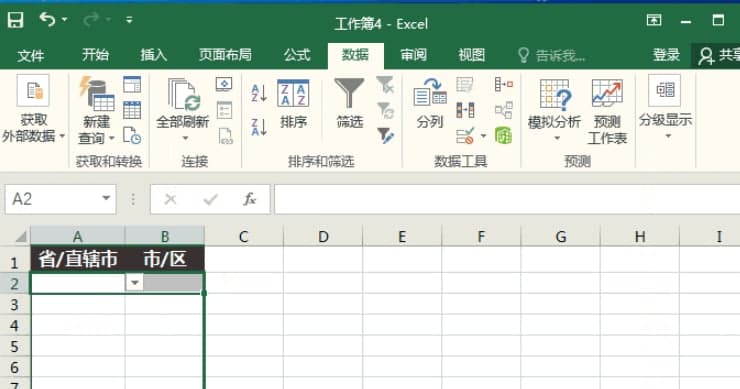Expand the 分级显示 outline group
Image resolution: width=740 pixels, height=389 pixels.
tap(665, 108)
